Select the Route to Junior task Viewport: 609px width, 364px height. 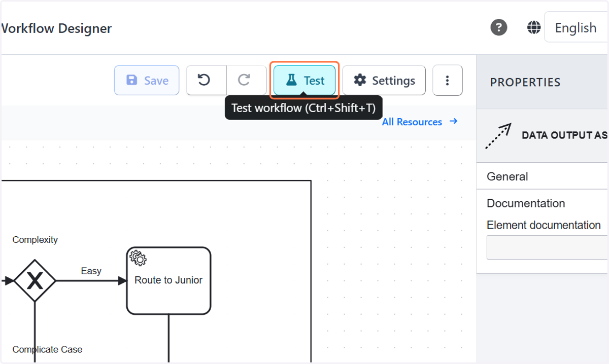click(x=168, y=280)
